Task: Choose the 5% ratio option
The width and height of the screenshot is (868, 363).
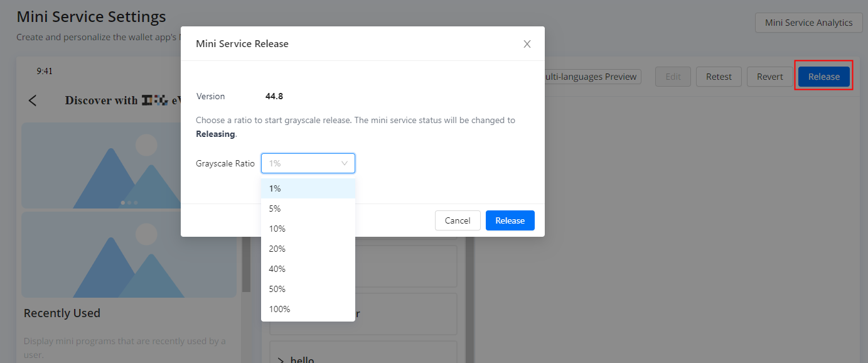Action: (x=308, y=209)
